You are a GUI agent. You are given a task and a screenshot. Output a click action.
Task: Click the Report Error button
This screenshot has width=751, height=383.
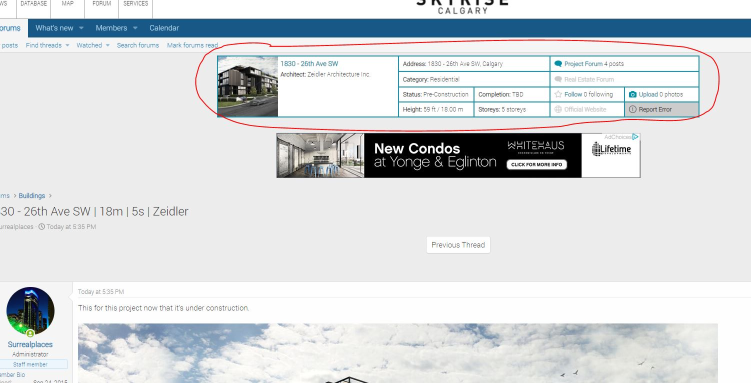(x=662, y=109)
